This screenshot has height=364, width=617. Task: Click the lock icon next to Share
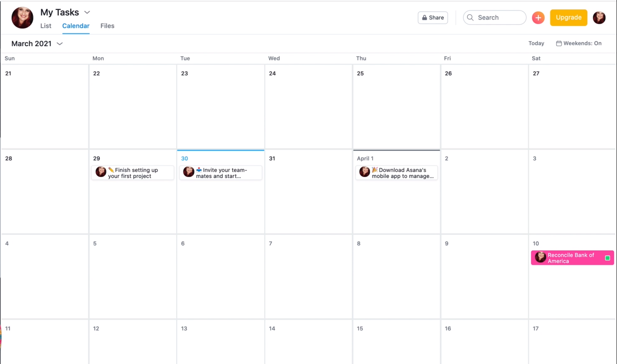[x=424, y=17]
